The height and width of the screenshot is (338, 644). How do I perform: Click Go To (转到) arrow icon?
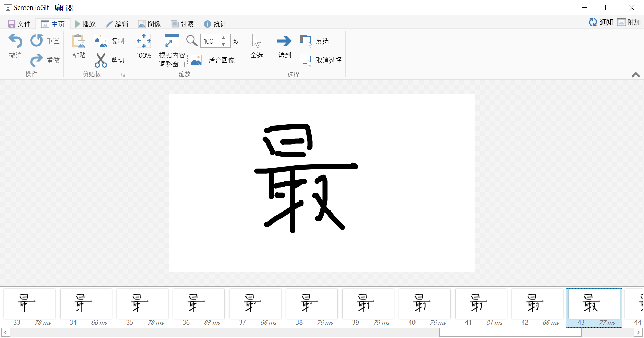(284, 41)
